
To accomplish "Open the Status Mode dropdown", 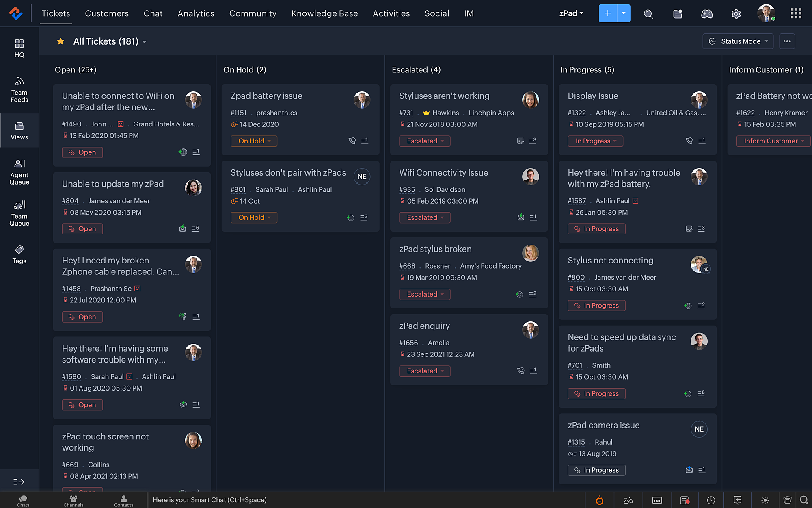I will [x=738, y=41].
